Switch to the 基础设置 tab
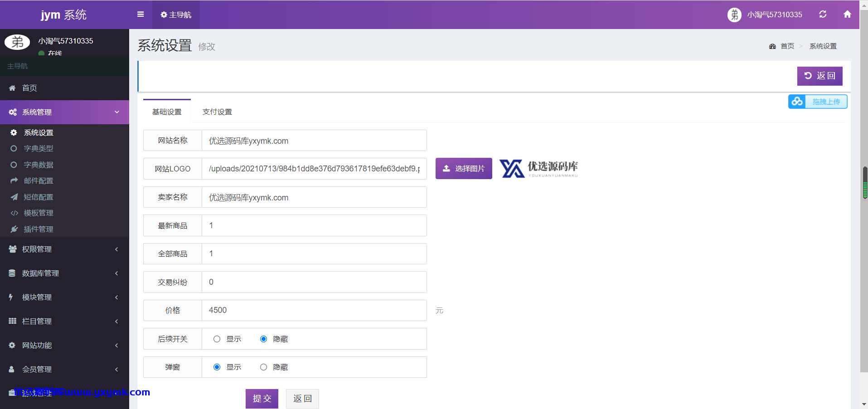Screen dimensions: 868x409 (167, 112)
